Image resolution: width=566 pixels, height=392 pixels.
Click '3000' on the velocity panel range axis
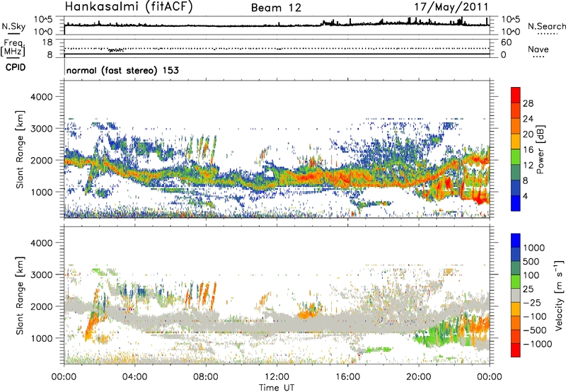[x=42, y=275]
